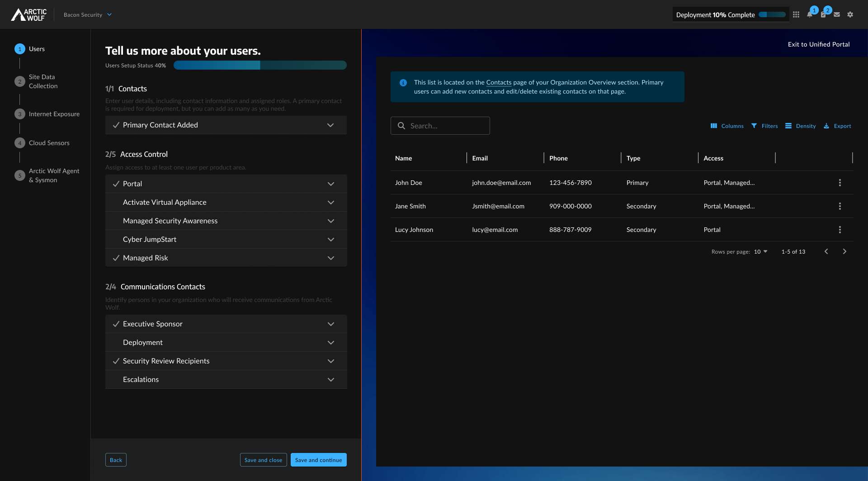Viewport: 868px width, 481px height.
Task: Sort table by Type column header
Action: click(x=633, y=158)
